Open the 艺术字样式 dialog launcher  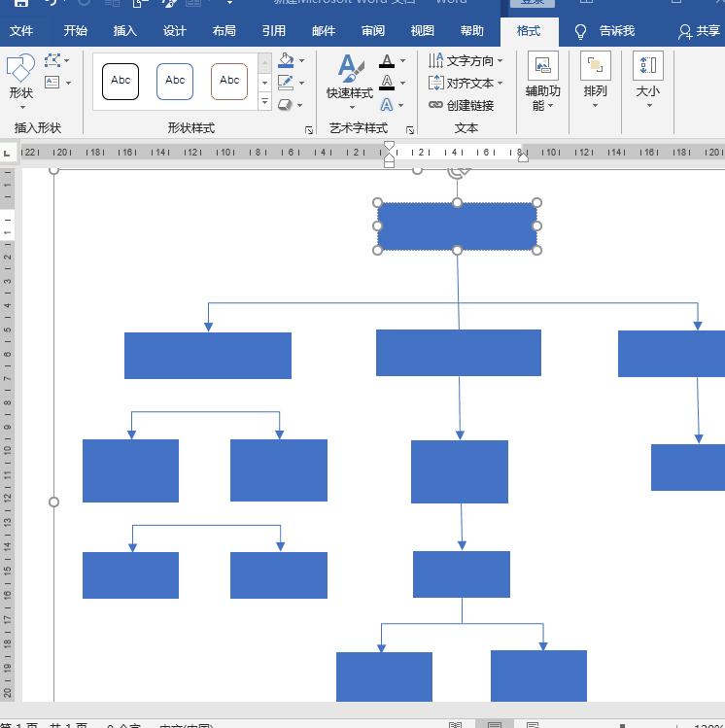pos(410,130)
